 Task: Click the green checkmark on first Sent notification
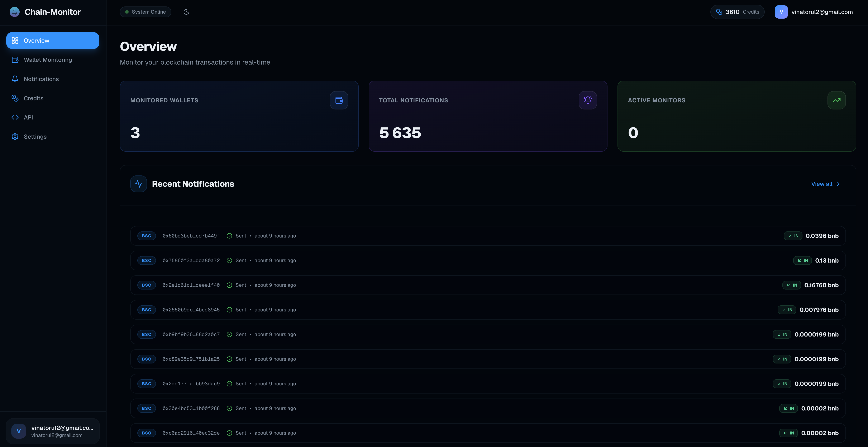pos(230,236)
